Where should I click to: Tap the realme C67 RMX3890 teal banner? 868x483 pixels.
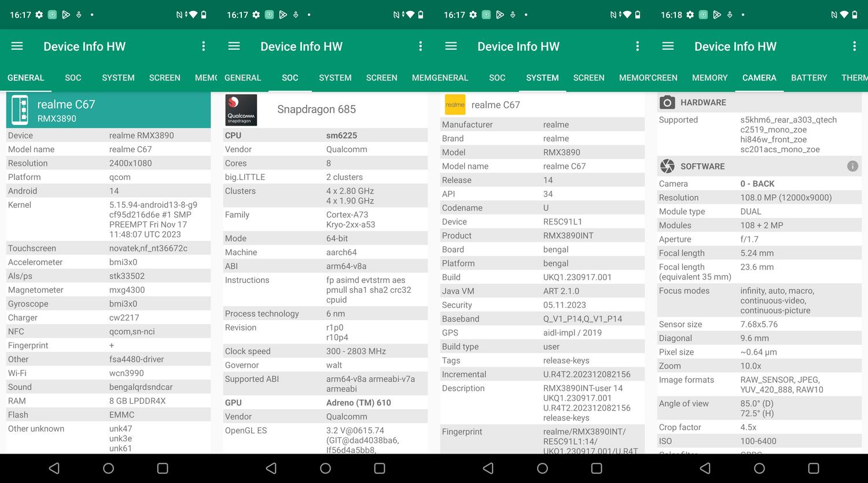pyautogui.click(x=108, y=110)
